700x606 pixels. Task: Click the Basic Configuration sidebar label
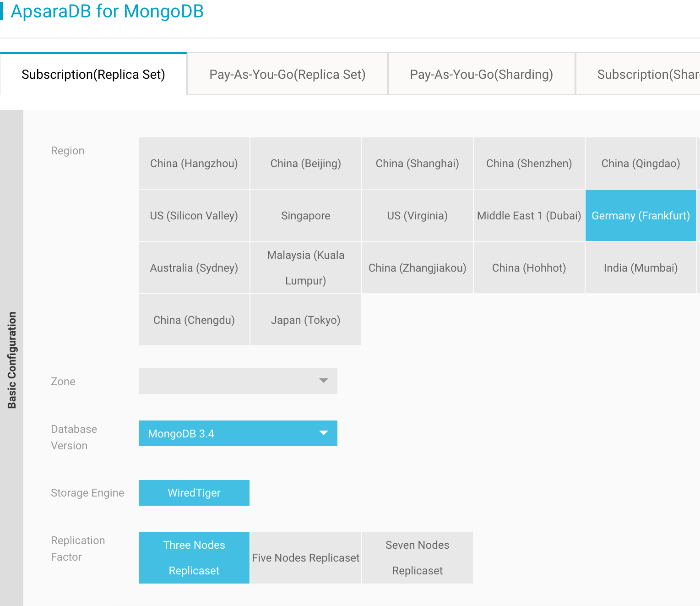[x=12, y=360]
